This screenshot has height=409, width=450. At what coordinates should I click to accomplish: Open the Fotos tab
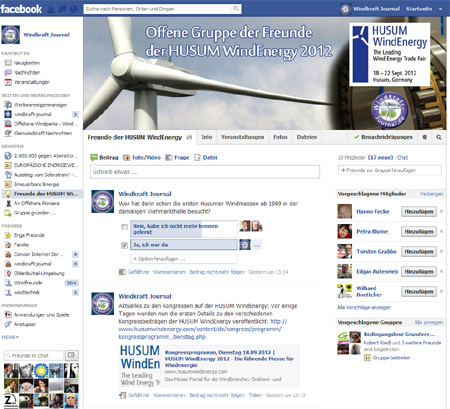click(x=280, y=137)
